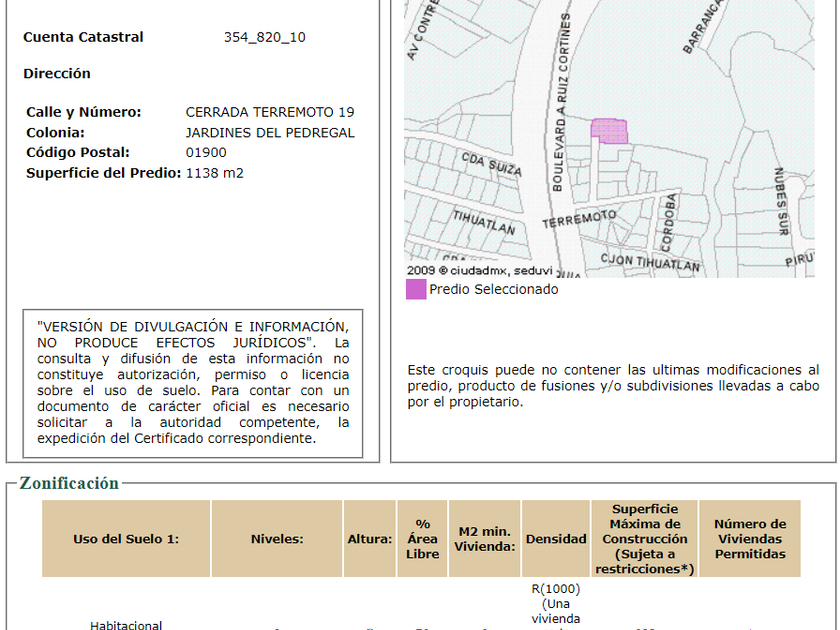
Task: Click the address CERRADA TERREMOTO 19
Action: point(270,112)
